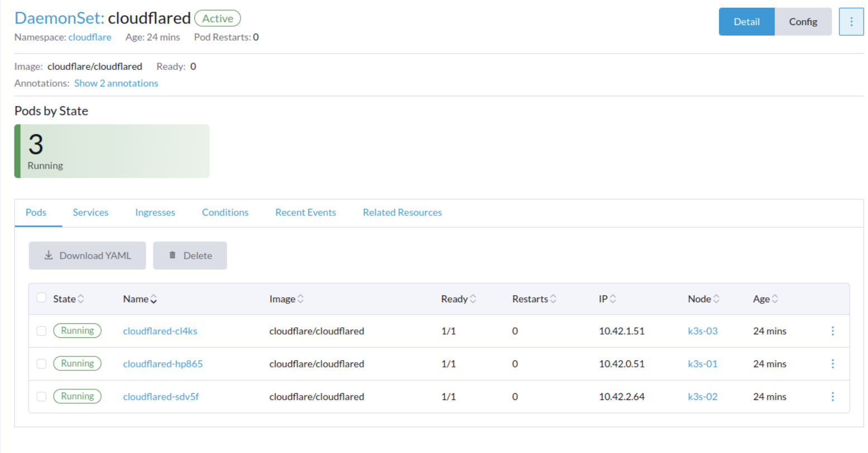Sort pods by State column arrows

point(81,299)
